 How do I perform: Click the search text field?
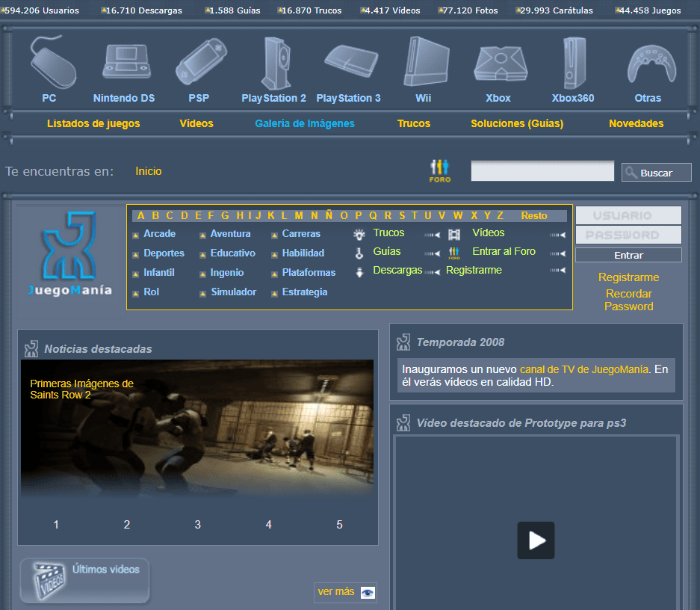pyautogui.click(x=542, y=171)
